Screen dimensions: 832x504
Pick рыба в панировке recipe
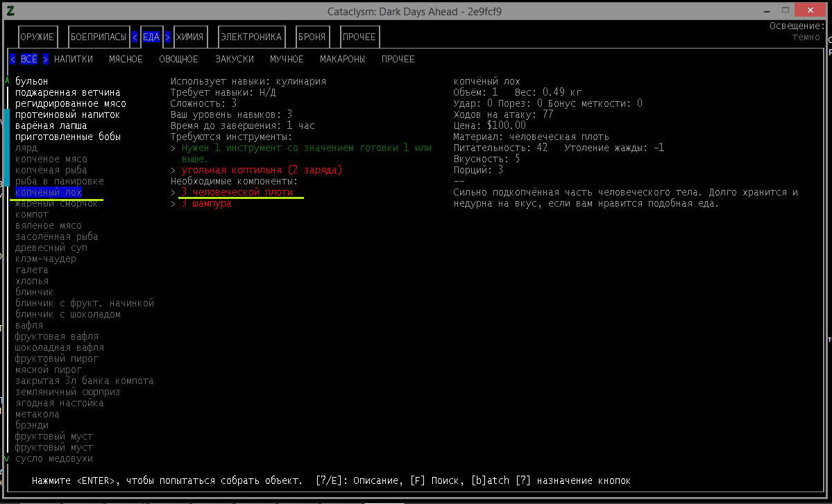(x=60, y=181)
